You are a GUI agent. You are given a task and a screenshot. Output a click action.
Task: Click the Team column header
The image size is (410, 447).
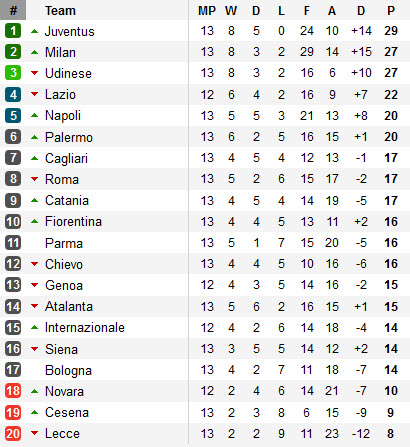60,11
